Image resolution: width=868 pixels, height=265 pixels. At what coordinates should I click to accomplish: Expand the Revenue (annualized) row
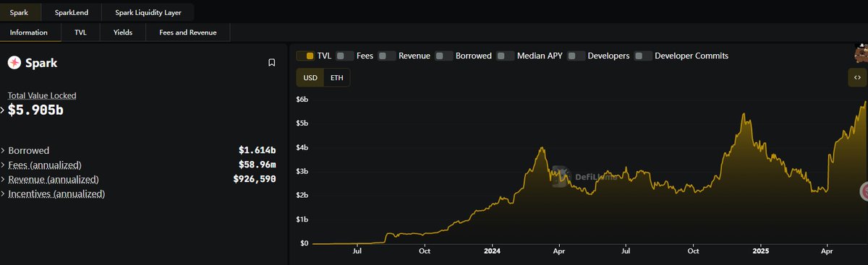tap(2, 179)
